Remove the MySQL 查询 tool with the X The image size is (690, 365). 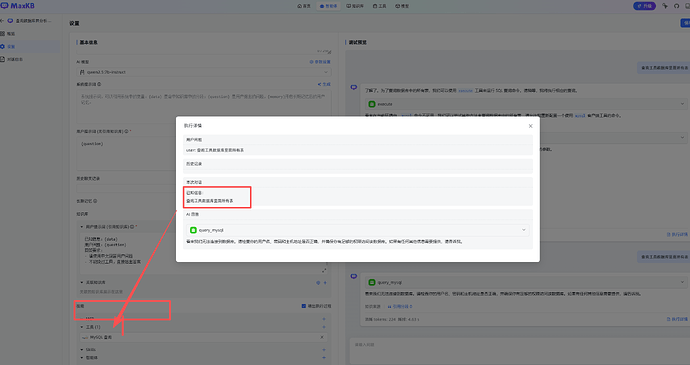pyautogui.click(x=322, y=337)
